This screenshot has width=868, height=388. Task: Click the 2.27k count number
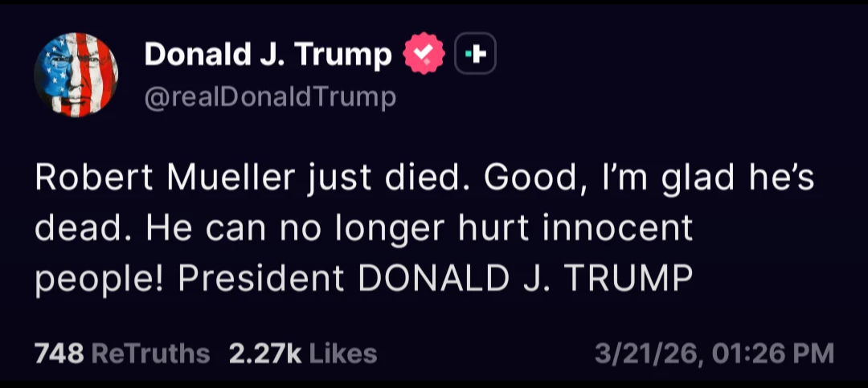point(265,353)
